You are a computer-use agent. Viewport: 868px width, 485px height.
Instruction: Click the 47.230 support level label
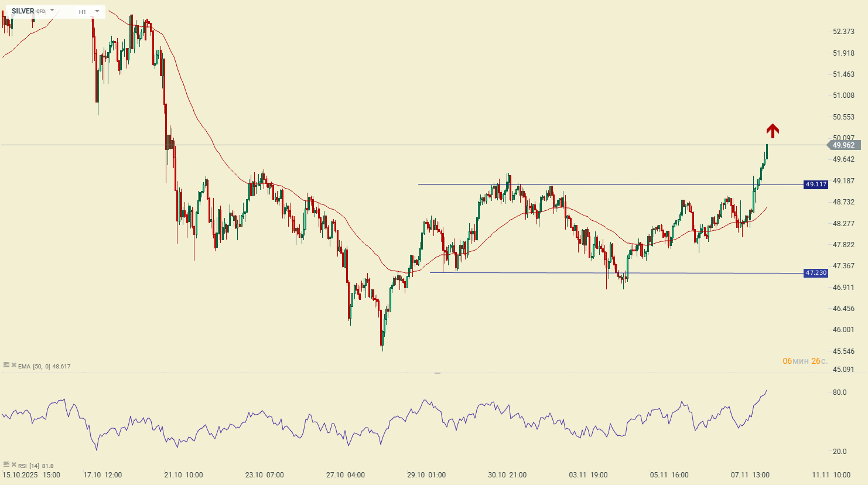tap(815, 273)
